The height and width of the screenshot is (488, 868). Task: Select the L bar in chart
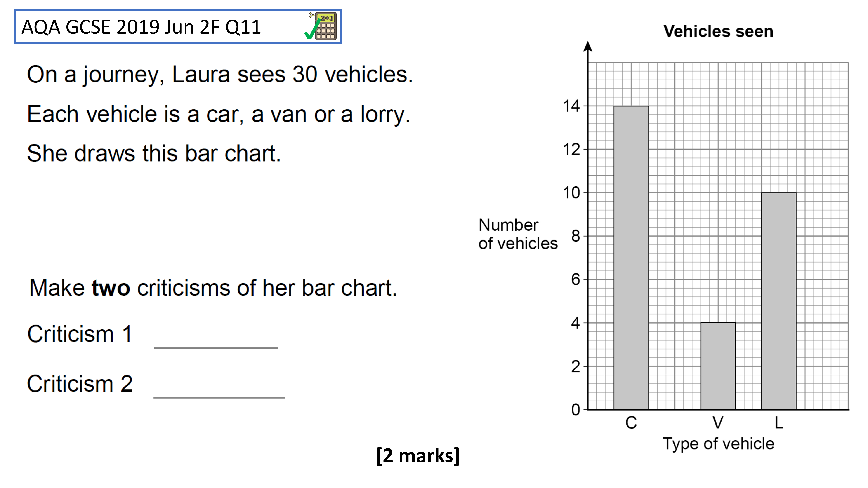(779, 301)
